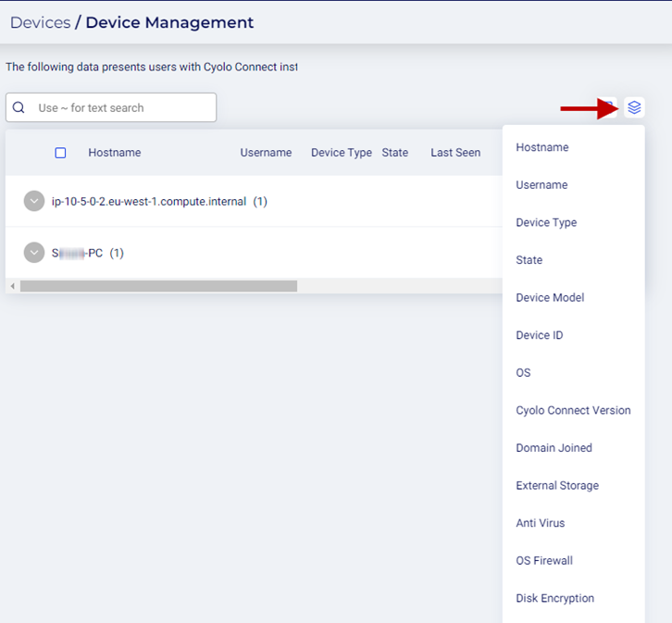The width and height of the screenshot is (672, 623).
Task: Select State option in the dropdown list
Action: click(529, 260)
